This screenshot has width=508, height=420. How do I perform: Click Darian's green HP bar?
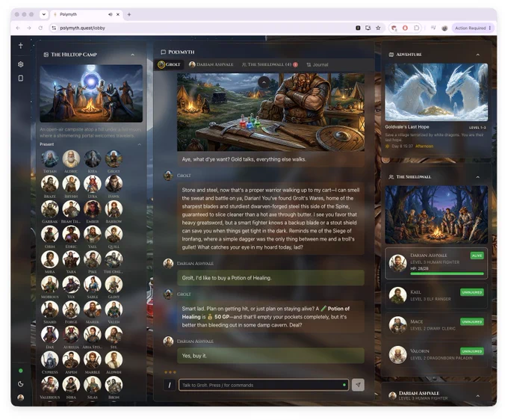447,274
